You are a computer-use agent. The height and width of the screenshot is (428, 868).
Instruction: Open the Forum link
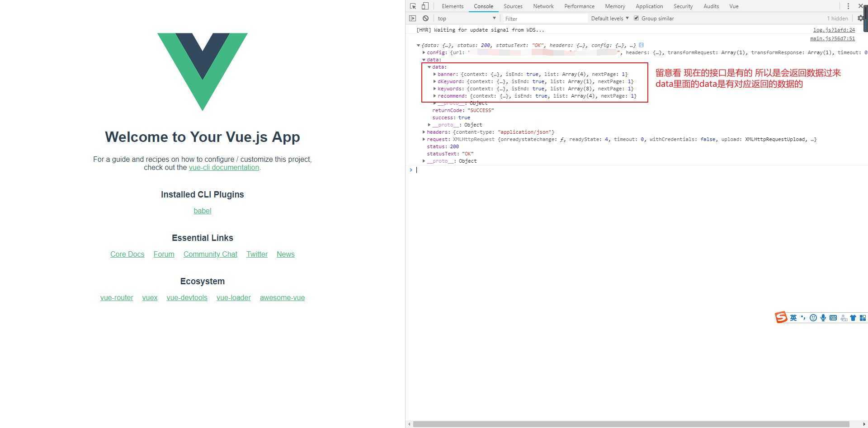(164, 254)
